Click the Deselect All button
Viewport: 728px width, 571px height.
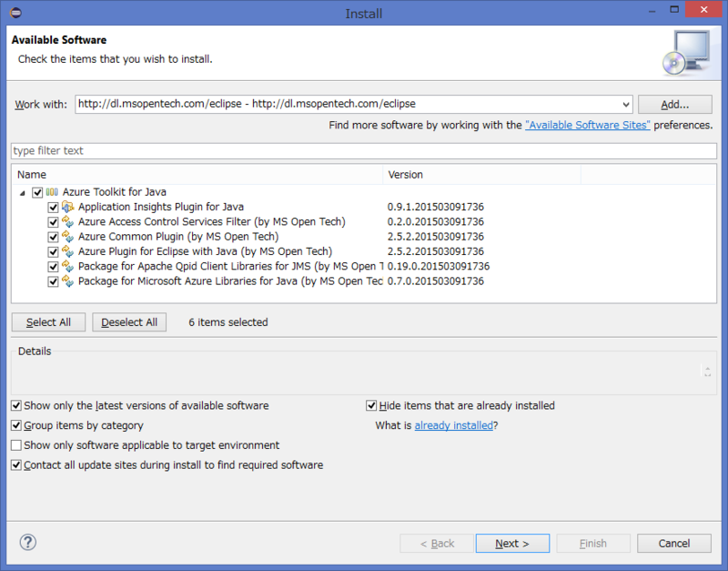129,322
